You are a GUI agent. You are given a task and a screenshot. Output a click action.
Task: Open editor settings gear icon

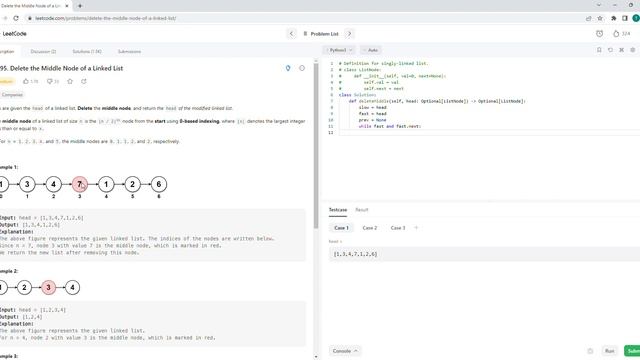click(633, 50)
